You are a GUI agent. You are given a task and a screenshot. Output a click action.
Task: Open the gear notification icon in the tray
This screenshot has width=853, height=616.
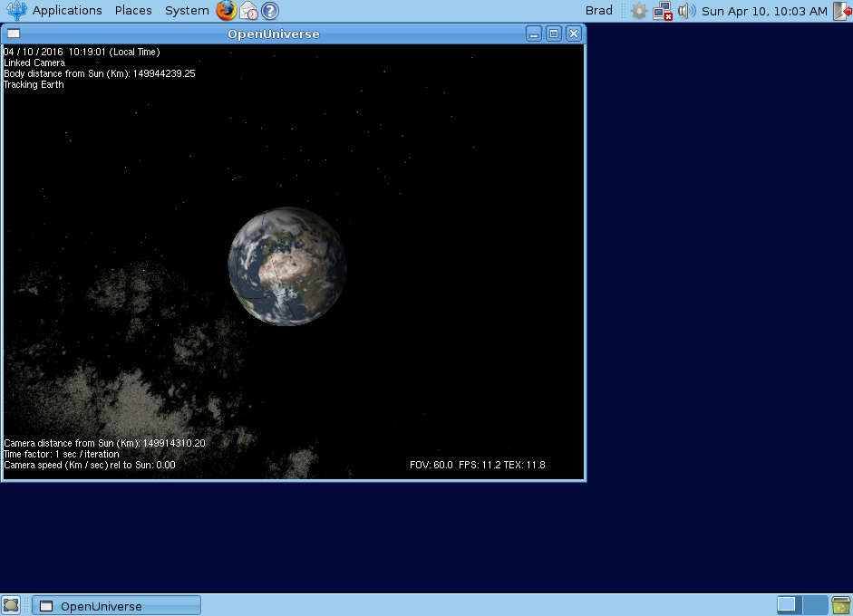click(x=639, y=11)
